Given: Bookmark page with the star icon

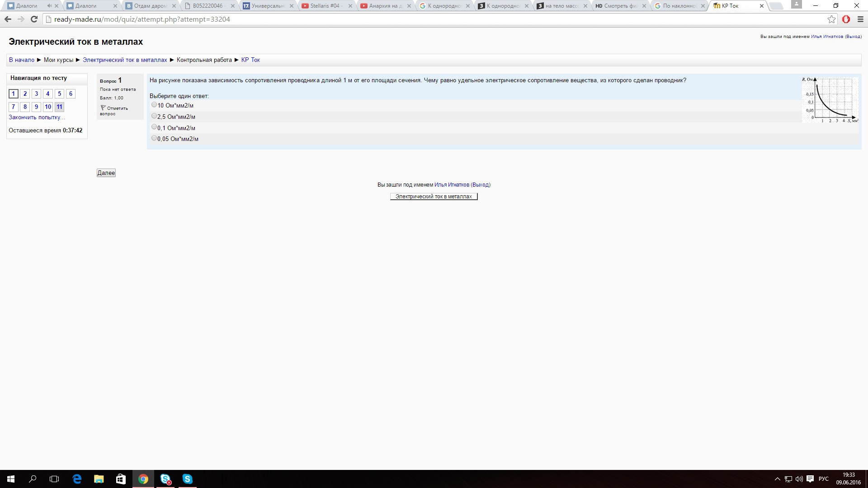Looking at the screenshot, I should tap(831, 19).
